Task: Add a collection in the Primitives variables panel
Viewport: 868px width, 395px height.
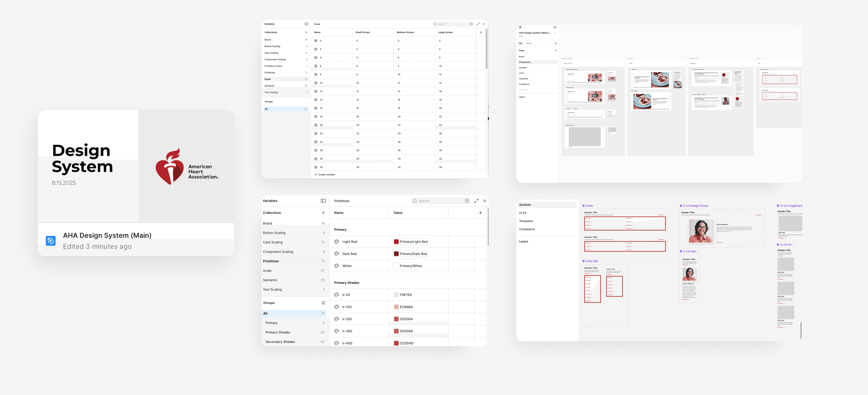Action: click(323, 213)
